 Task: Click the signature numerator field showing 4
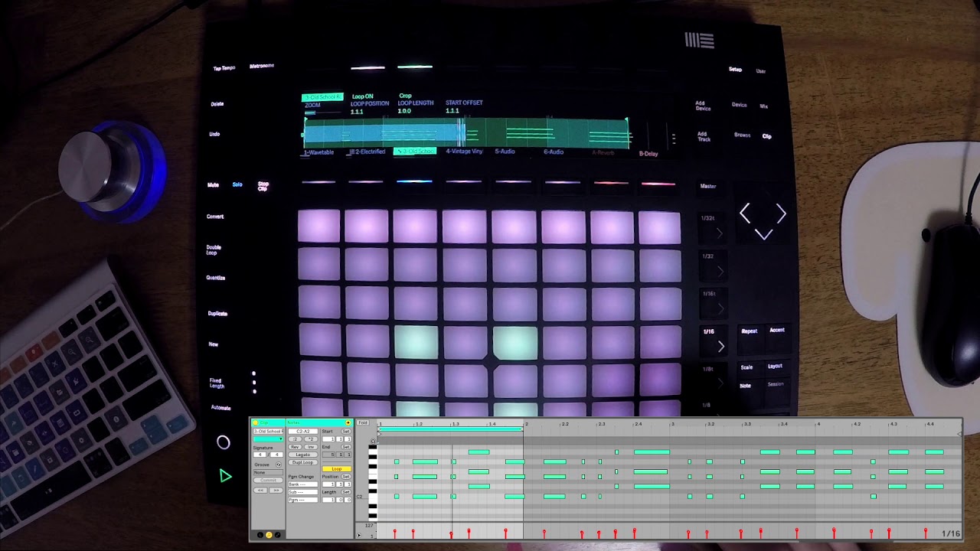pyautogui.click(x=260, y=455)
